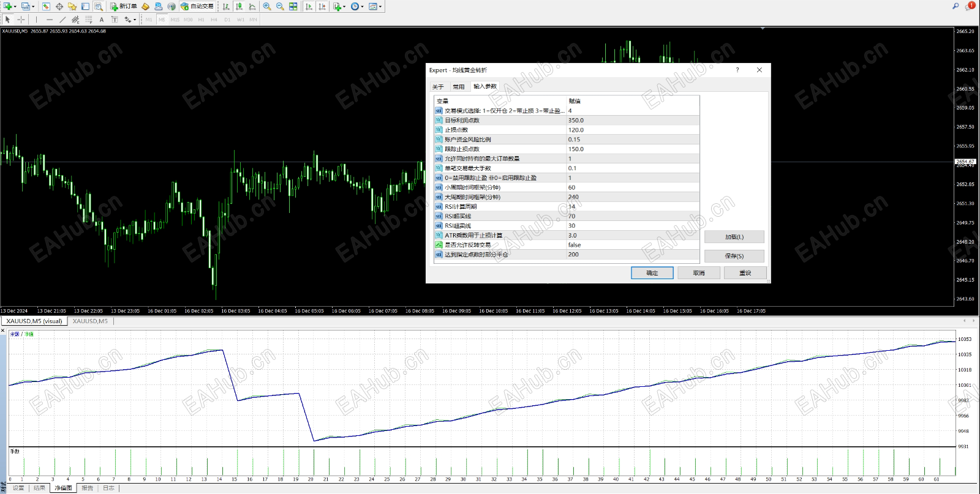Toggle the Terminal panel icon
This screenshot has width=980, height=494.
[85, 6]
